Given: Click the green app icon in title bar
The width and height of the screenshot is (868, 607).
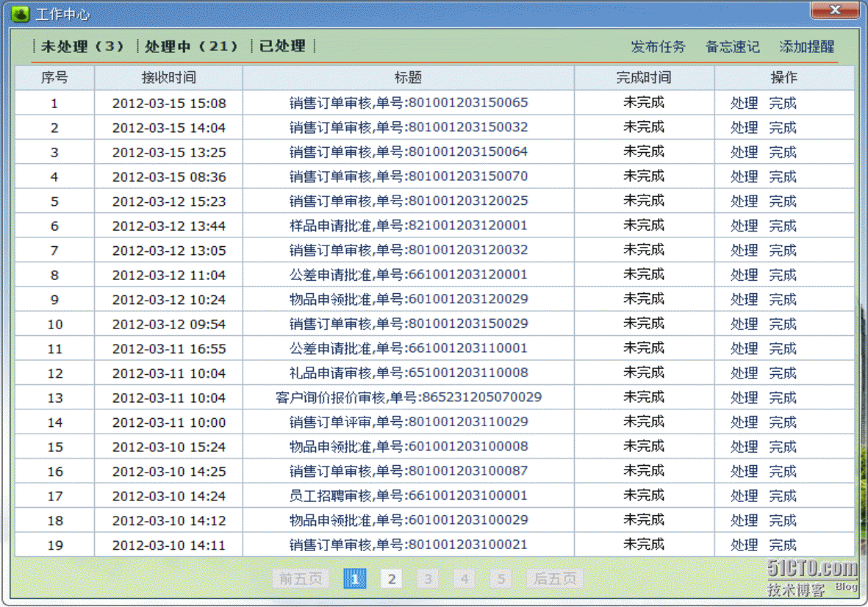Looking at the screenshot, I should (x=20, y=14).
